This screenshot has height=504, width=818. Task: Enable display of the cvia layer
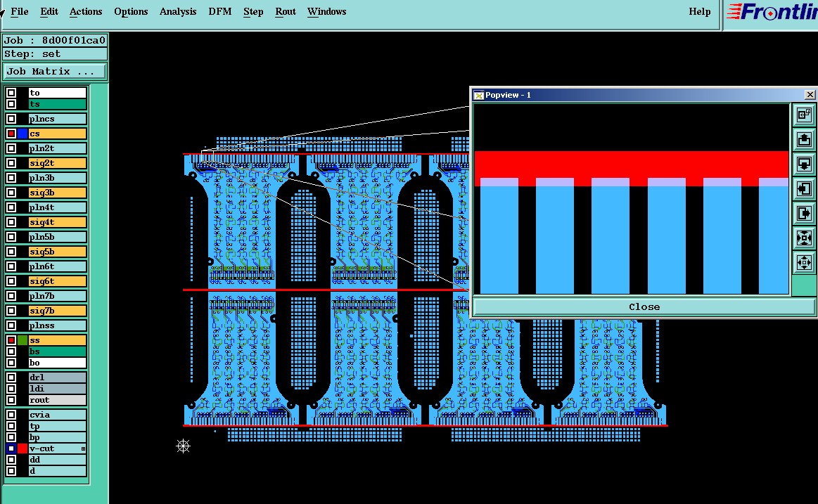point(11,415)
